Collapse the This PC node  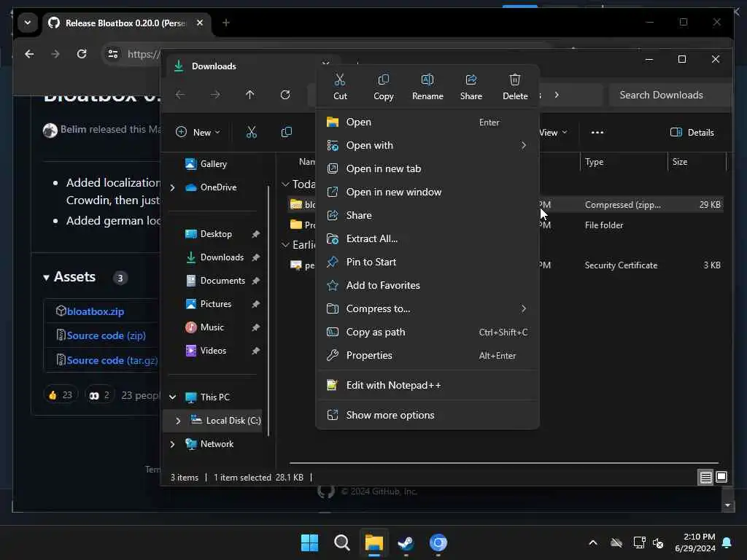coord(172,397)
